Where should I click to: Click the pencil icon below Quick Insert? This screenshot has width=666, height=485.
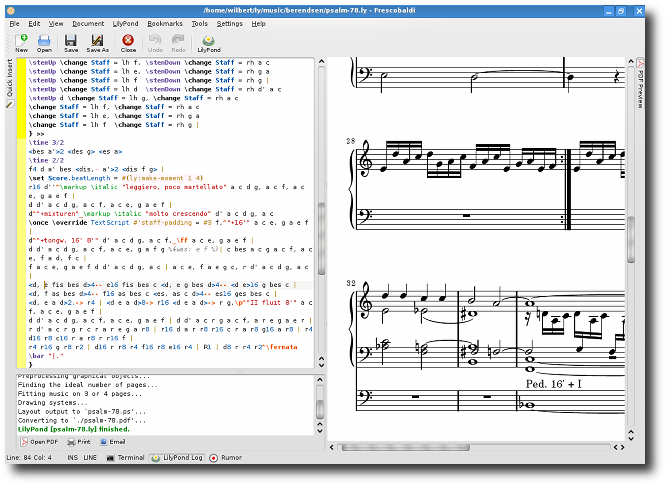tap(10, 104)
